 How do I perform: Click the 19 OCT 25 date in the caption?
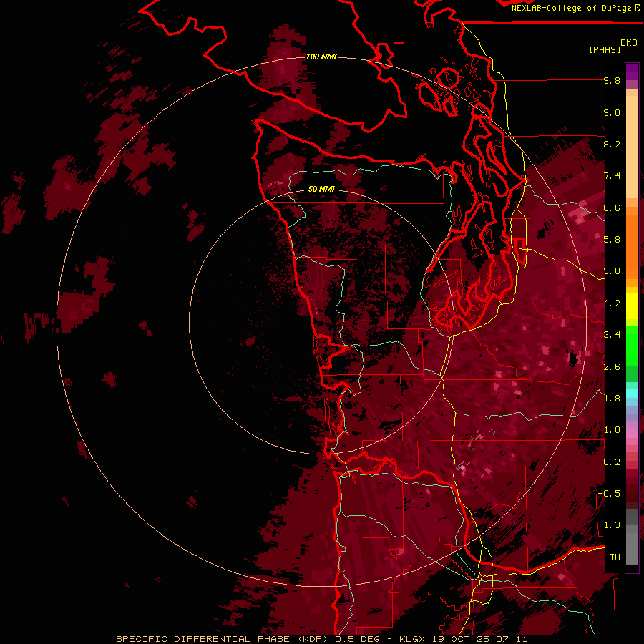[461, 639]
